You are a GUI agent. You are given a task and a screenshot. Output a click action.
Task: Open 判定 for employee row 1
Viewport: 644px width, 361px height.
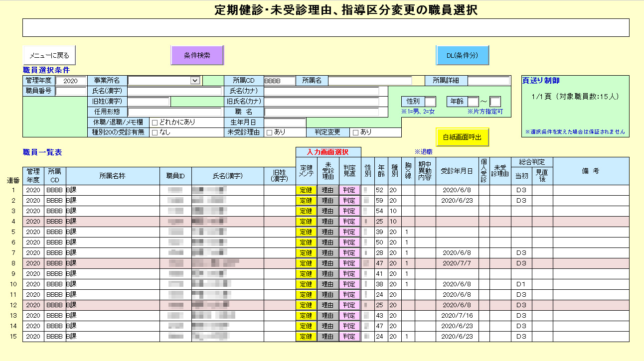coord(349,190)
